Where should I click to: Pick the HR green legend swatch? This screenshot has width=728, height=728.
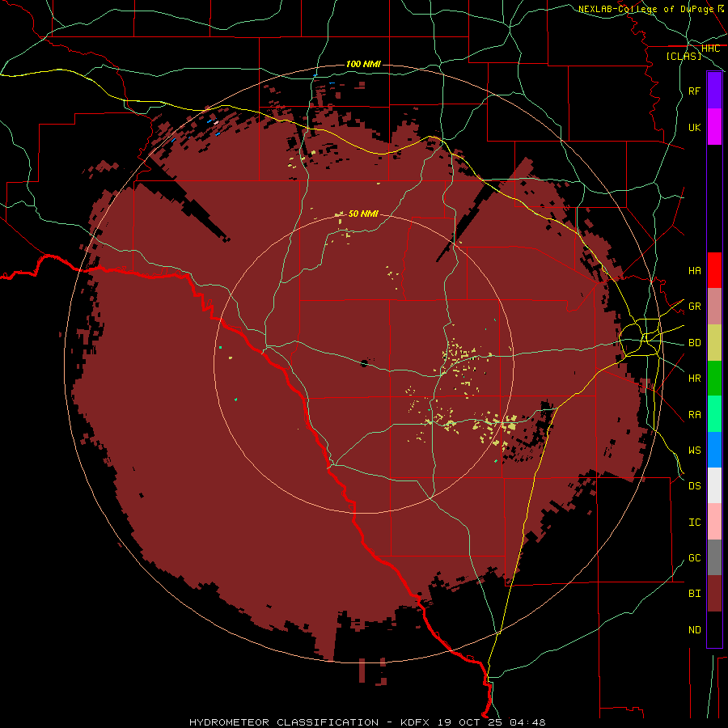(x=714, y=379)
